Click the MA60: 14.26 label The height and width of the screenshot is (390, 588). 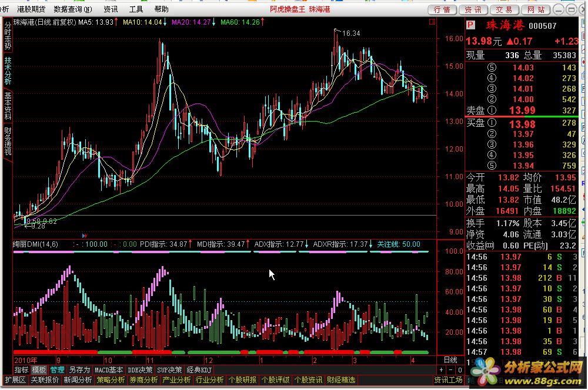click(x=240, y=22)
